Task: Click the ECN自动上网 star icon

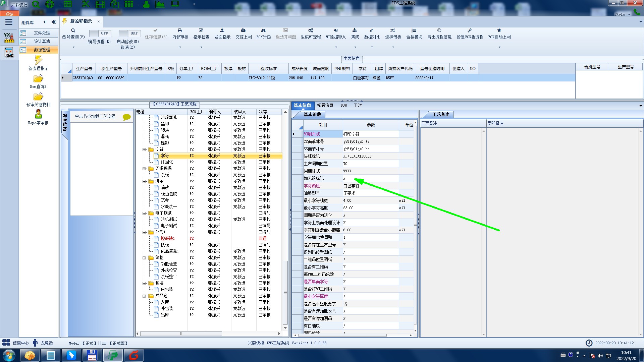Action: [499, 30]
